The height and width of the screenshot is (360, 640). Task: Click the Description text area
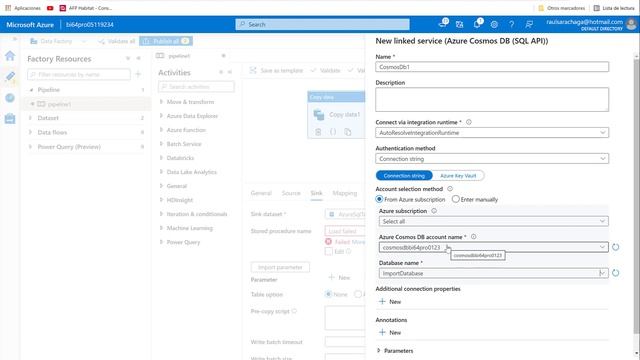tap(492, 99)
